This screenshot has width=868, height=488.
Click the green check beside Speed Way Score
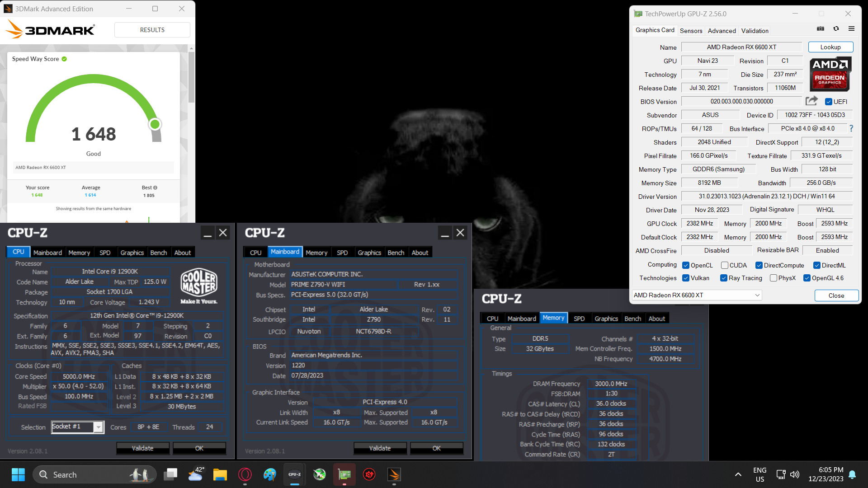(x=64, y=59)
